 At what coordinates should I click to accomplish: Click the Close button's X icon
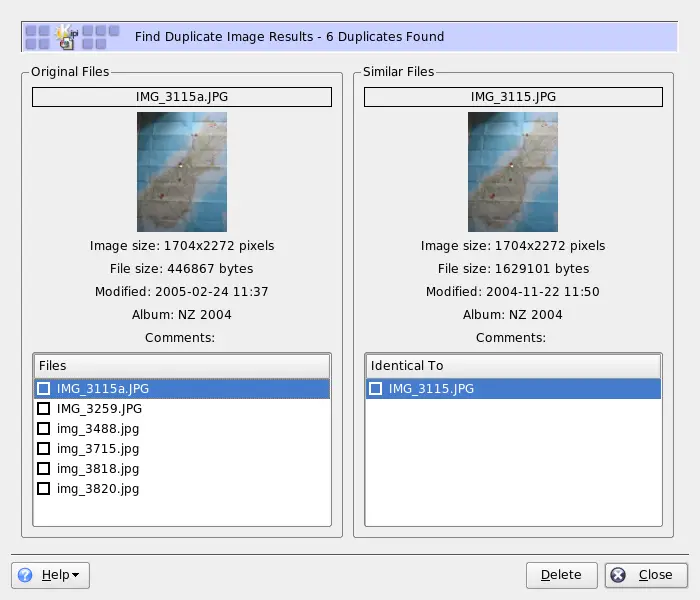click(x=618, y=575)
